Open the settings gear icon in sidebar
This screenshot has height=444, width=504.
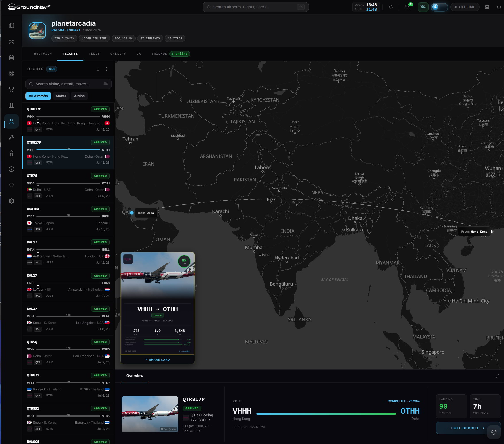(x=11, y=201)
